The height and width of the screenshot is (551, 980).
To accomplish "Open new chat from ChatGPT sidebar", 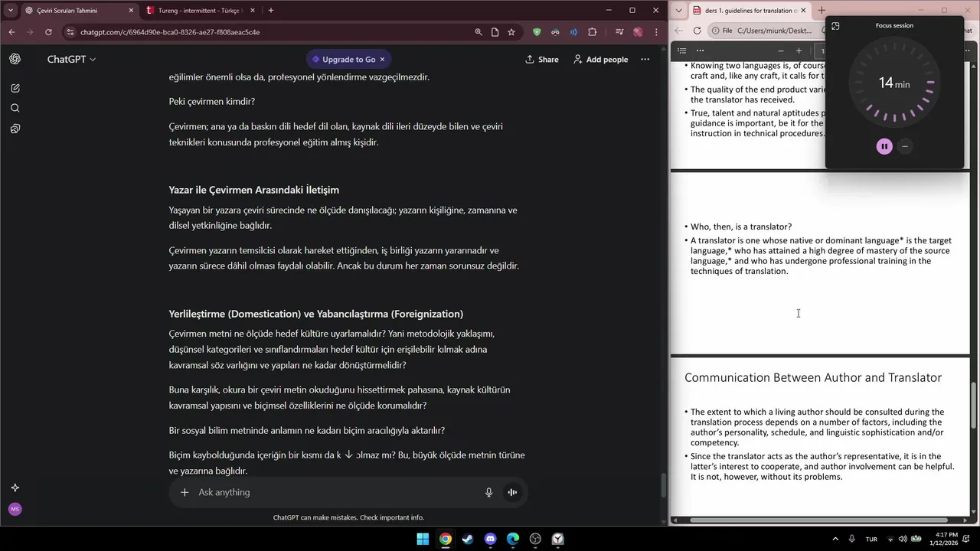I will pos(15,88).
